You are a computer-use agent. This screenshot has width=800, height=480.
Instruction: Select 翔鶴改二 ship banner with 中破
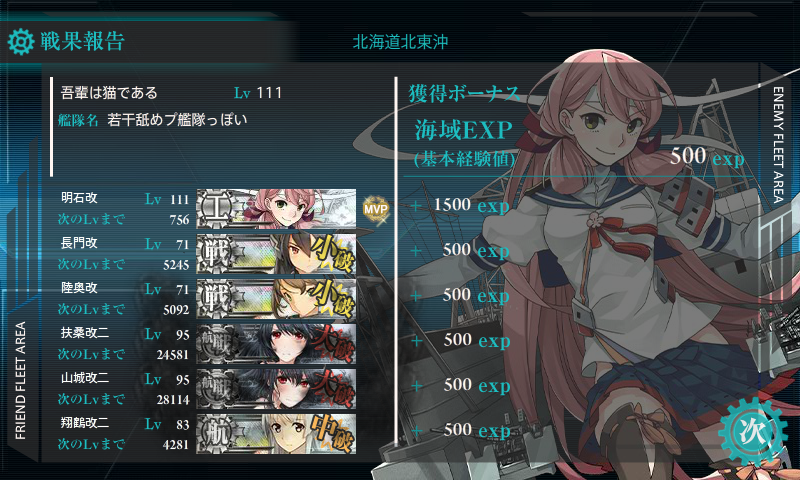point(276,434)
